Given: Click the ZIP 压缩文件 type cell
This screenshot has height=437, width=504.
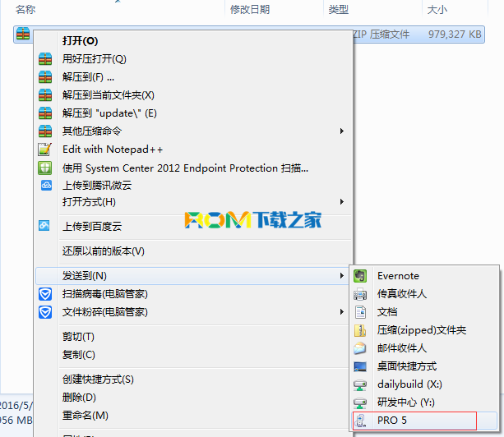Looking at the screenshot, I should pos(381,34).
